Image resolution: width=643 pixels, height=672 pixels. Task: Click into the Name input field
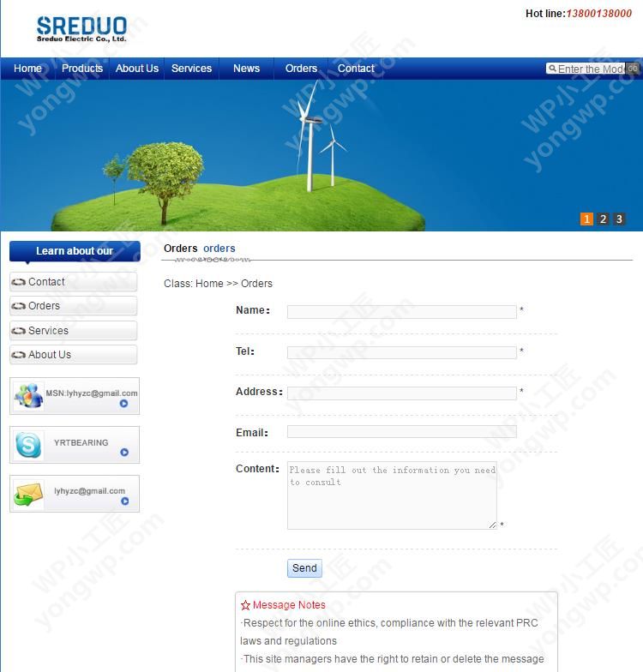[x=401, y=312]
